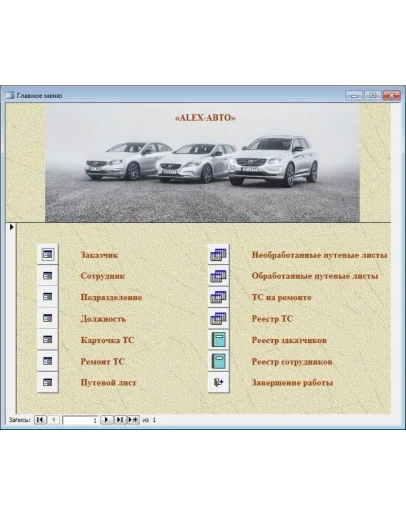Go to the first record navigation button
Image resolution: width=406 pixels, height=516 pixels.
coord(40,420)
